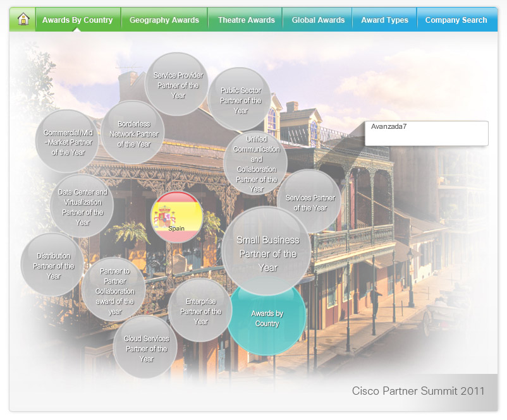The height and width of the screenshot is (420, 507).
Task: Switch to the Geography Awards tab
Action: (164, 20)
